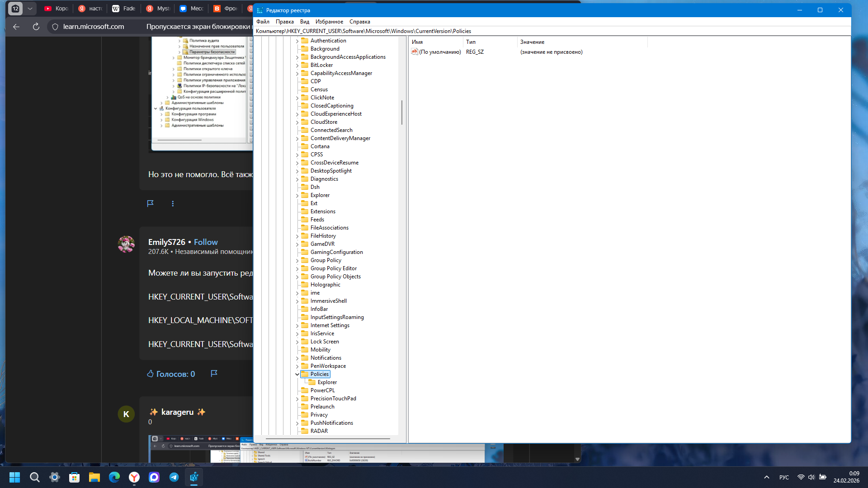Screen dimensions: 868x488
Task: Select the PowerCPL registry key
Action: [x=323, y=390]
